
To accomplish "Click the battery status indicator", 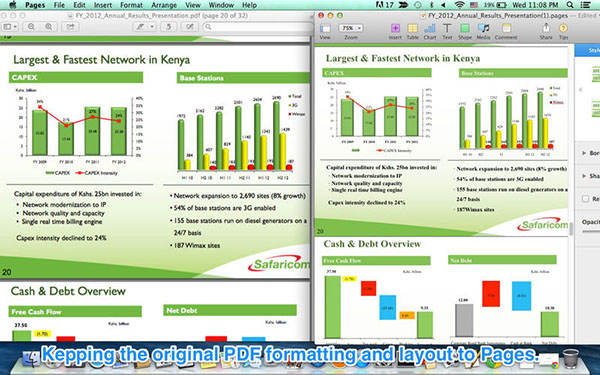I will pos(494,5).
